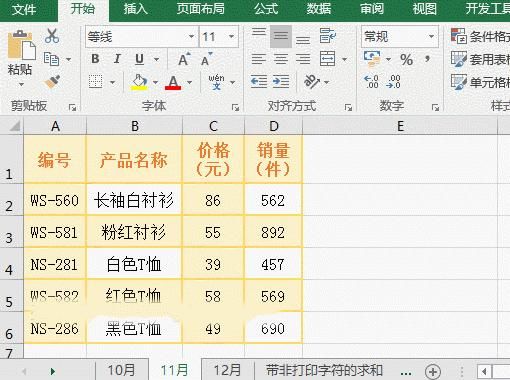
Task: Increase indent
Action: pyautogui.click(x=281, y=82)
